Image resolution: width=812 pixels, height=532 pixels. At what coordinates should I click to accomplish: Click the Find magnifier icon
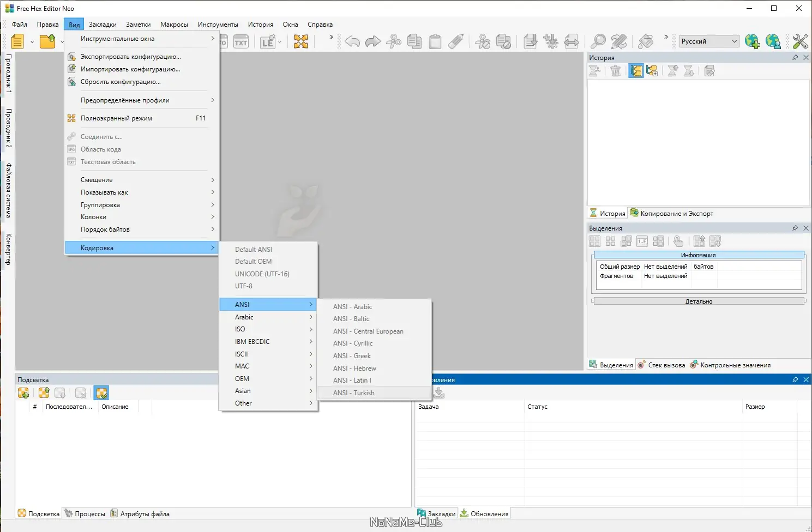[598, 41]
